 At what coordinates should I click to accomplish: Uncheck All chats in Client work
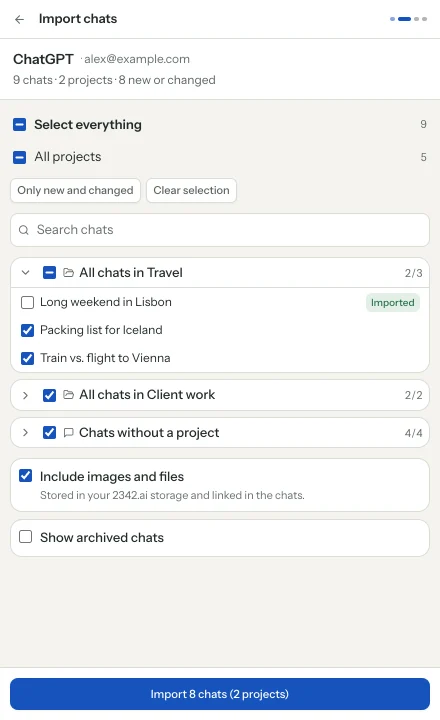[49, 395]
